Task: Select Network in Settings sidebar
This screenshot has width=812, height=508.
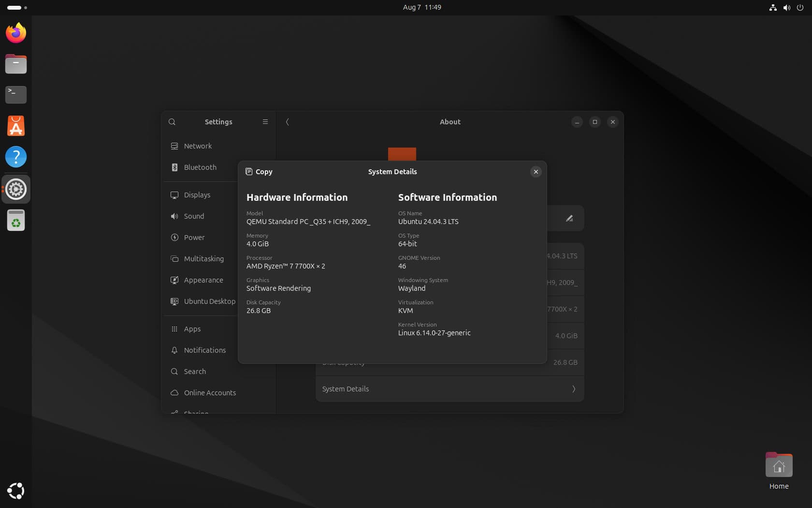Action: [x=219, y=146]
